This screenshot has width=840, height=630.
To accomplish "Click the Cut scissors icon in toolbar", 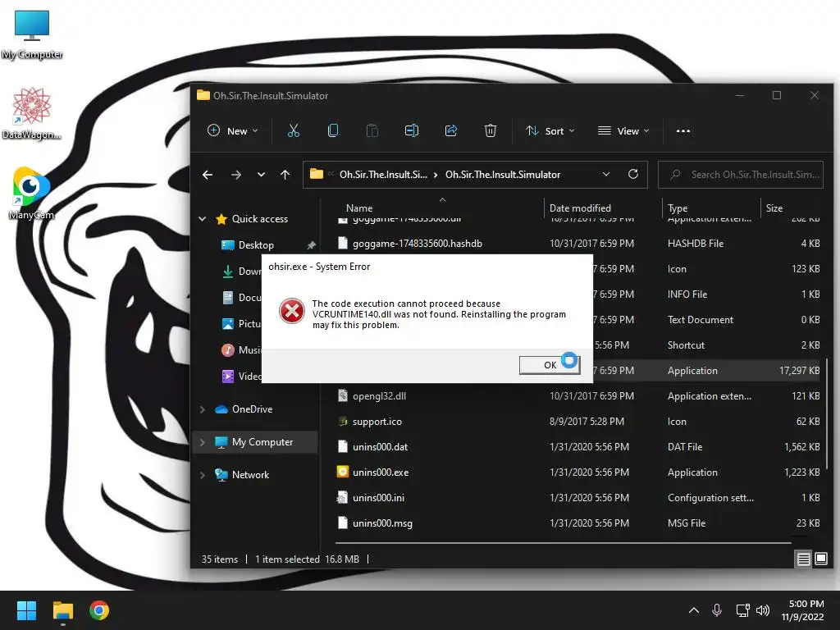I will click(x=294, y=130).
